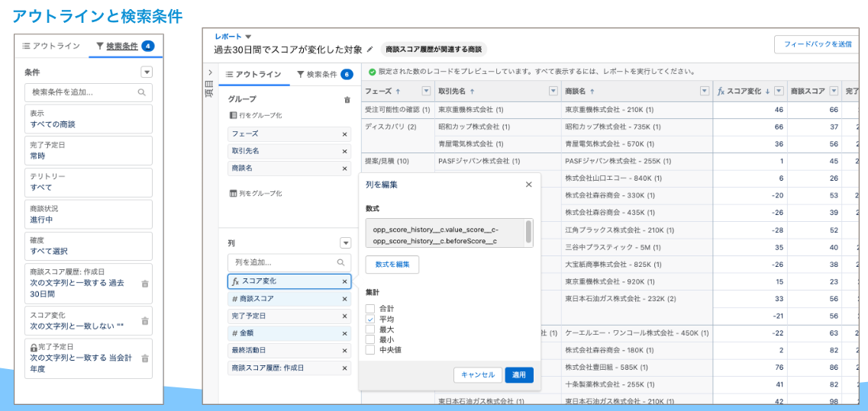Select アウトライン tab in report builder
868x411 pixels.
pos(253,74)
